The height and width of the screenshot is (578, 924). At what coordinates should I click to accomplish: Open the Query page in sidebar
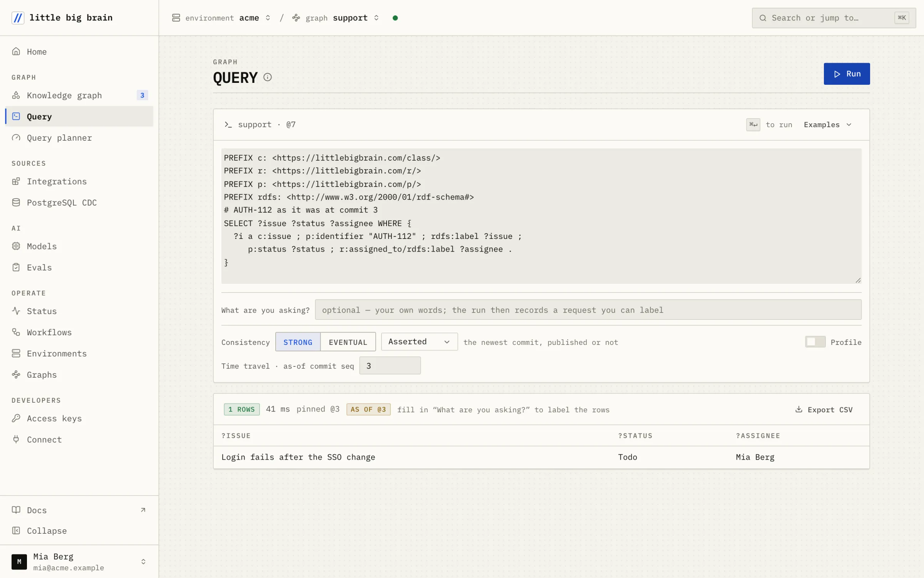[x=79, y=116]
